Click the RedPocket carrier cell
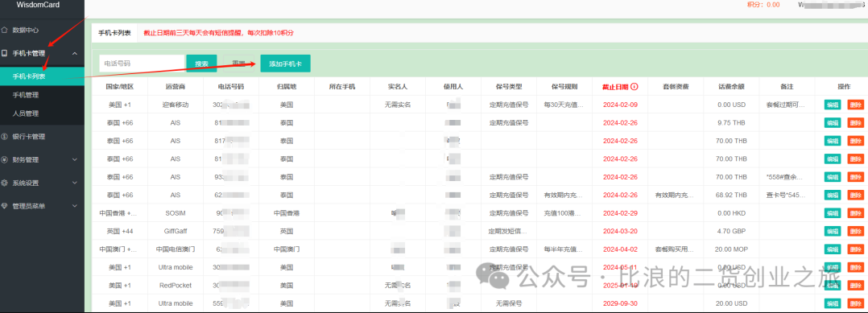868x313 pixels. click(x=176, y=286)
